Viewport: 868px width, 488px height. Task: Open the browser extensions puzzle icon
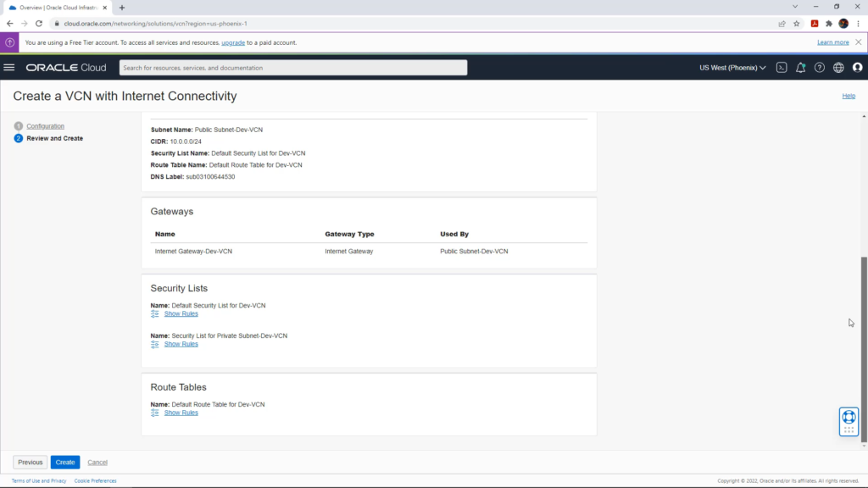pos(829,24)
